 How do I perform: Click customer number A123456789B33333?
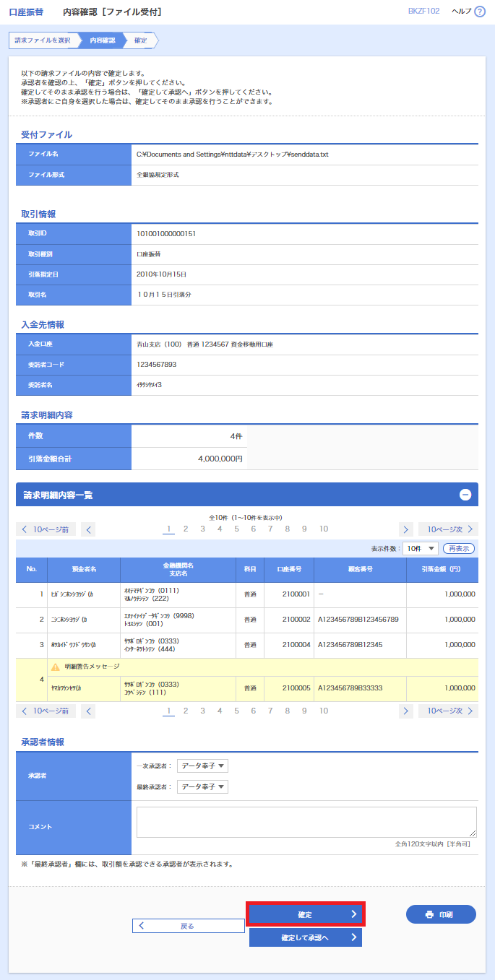click(350, 688)
